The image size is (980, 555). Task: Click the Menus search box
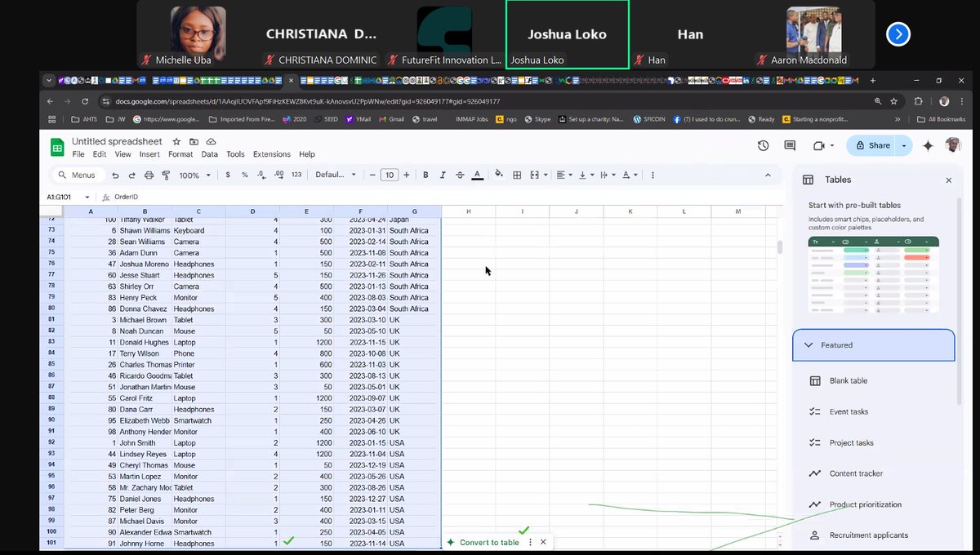[x=77, y=175]
